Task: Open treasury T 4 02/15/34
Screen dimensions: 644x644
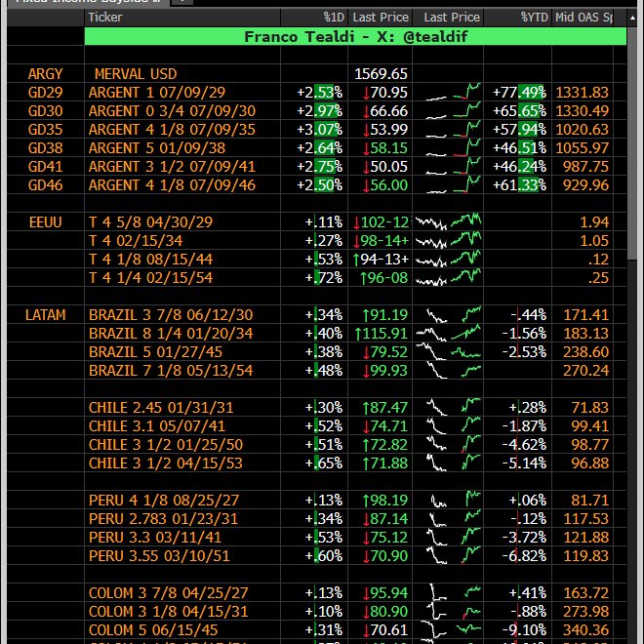Action: tap(135, 241)
